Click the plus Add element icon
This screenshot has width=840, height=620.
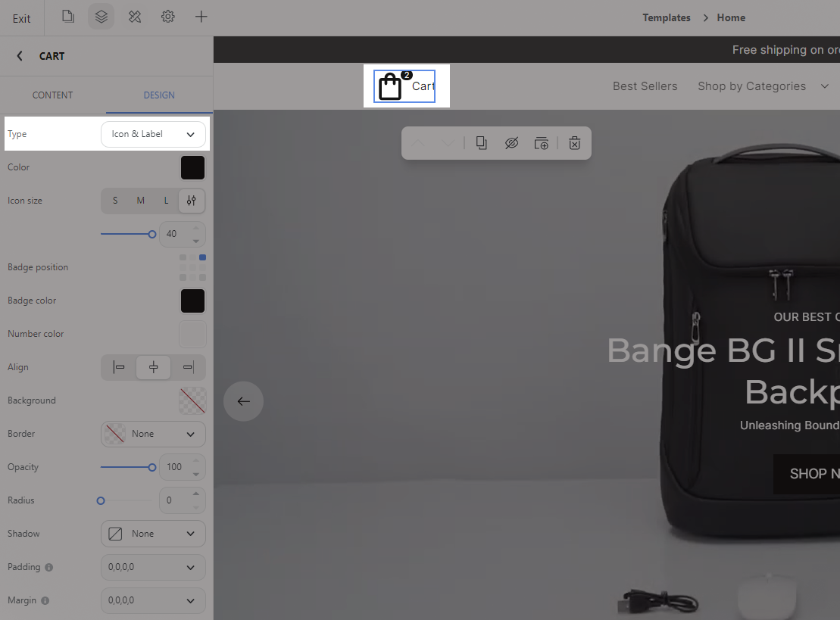tap(201, 17)
